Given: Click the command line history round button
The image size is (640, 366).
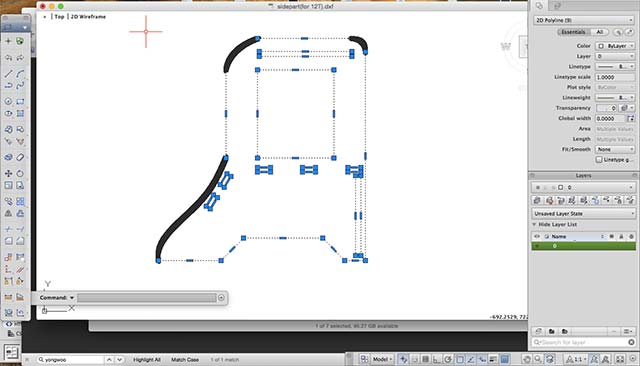Looking at the screenshot, I should pos(221,297).
